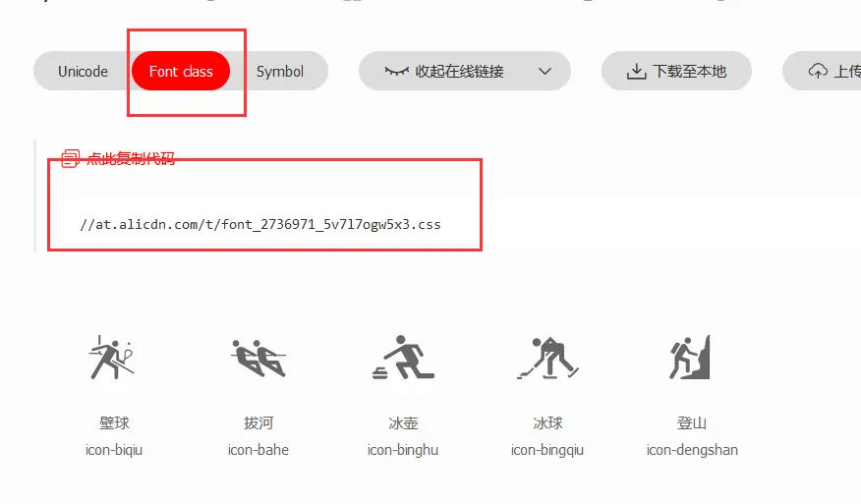Expand the 收起在线链接 dropdown chevron

(545, 72)
